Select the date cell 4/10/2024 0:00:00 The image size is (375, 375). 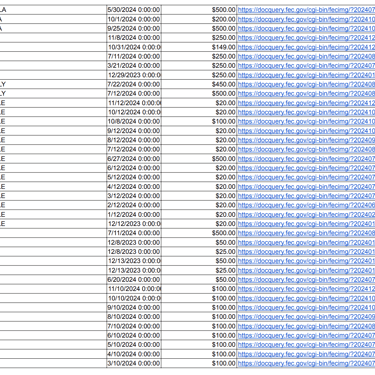134,354
